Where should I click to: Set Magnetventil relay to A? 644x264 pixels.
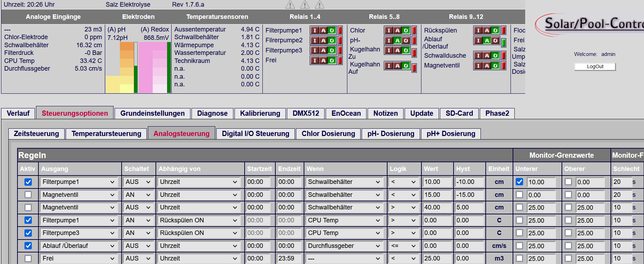487,65
